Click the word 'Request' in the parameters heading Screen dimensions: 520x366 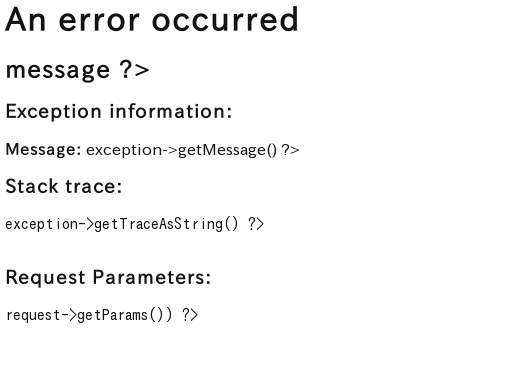pyautogui.click(x=46, y=278)
